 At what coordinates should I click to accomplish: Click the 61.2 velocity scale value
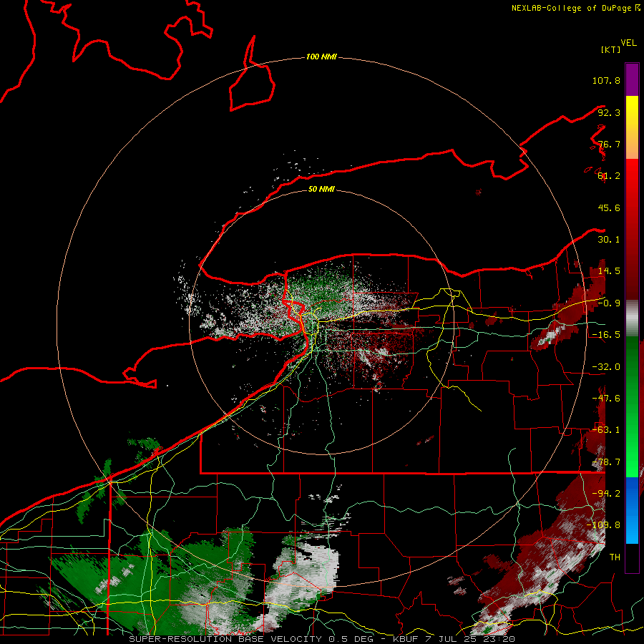[x=609, y=176]
